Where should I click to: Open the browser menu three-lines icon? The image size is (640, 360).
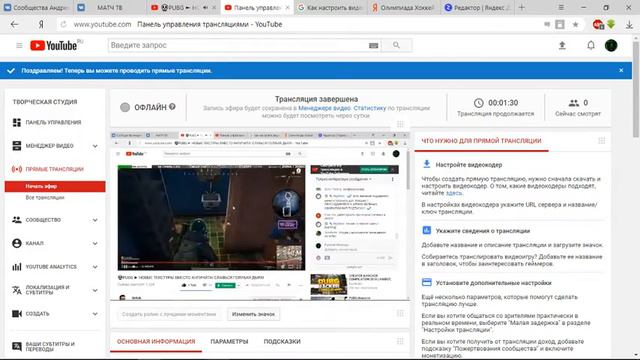pos(561,7)
